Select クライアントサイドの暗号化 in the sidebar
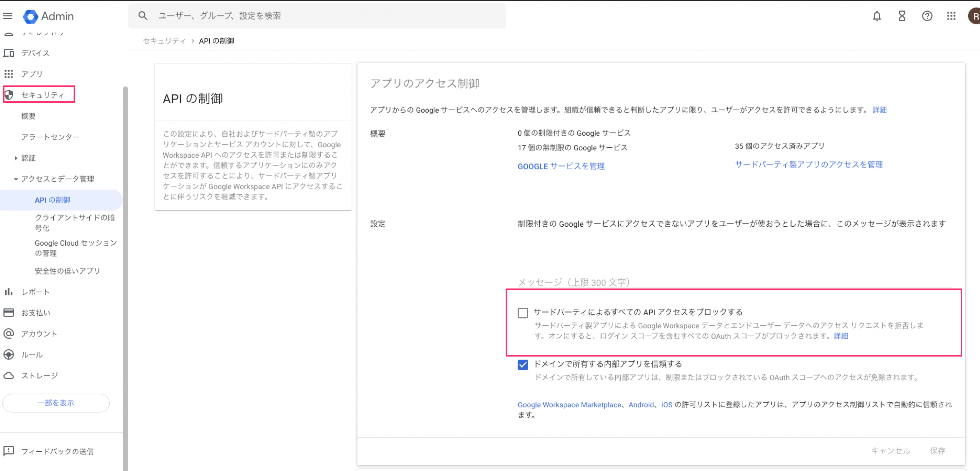 tap(75, 222)
